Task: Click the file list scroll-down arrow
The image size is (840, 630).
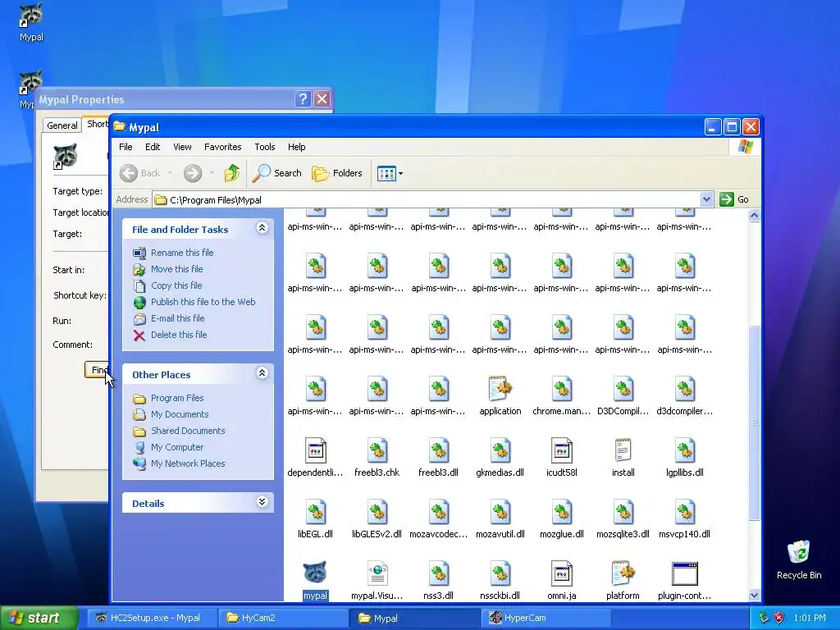Action: pos(755,595)
